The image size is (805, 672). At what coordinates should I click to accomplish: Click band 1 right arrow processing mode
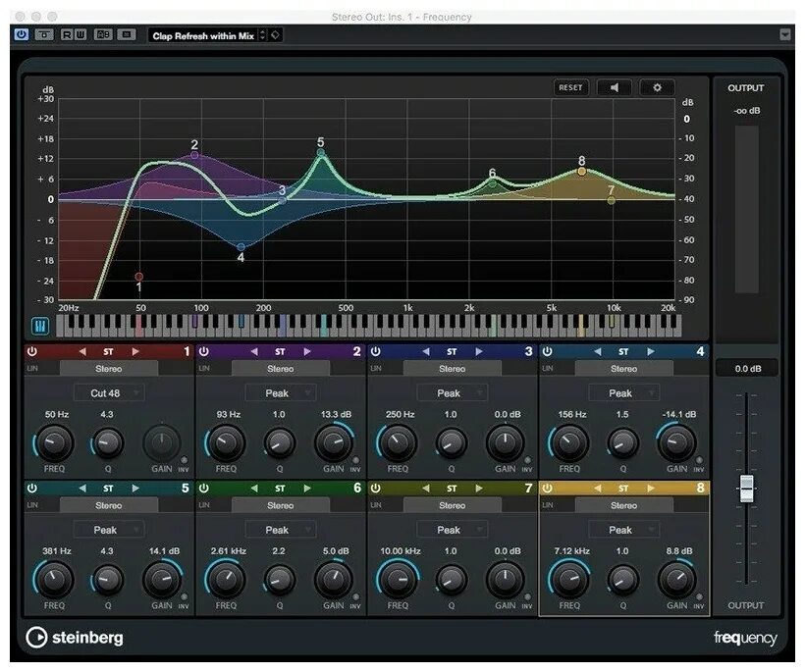coord(135,352)
